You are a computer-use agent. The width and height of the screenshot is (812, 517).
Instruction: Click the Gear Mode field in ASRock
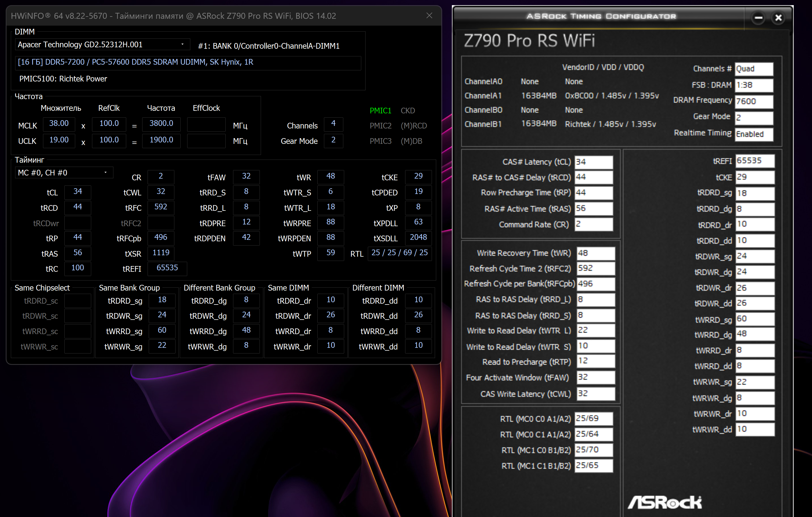[x=754, y=118]
